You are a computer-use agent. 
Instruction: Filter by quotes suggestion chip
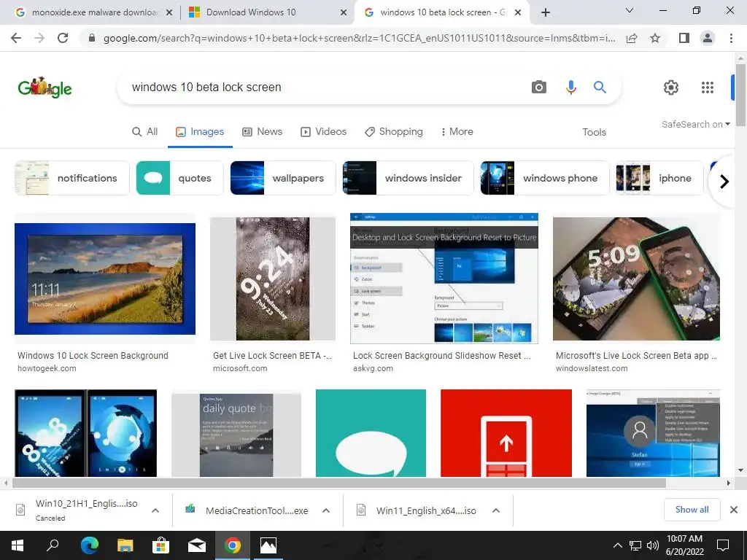(x=179, y=178)
